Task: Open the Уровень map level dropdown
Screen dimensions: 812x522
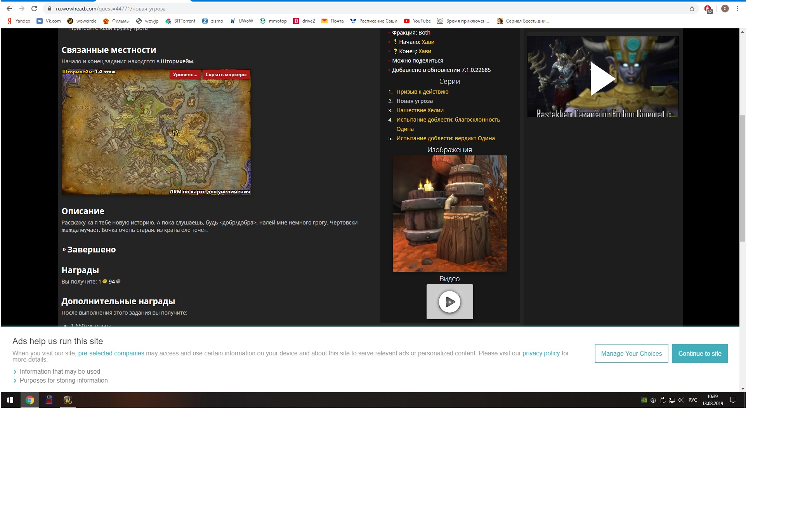Action: click(x=185, y=75)
